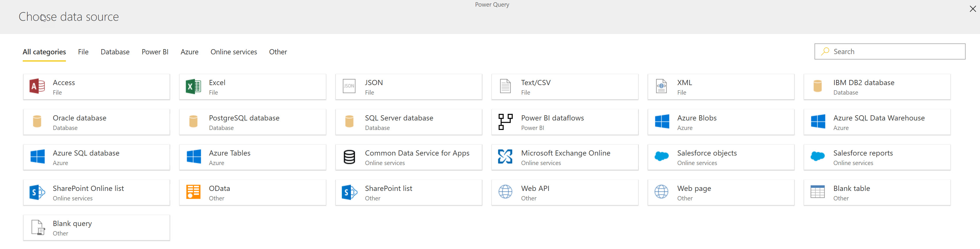Screen dimensions: 980x249
Task: Click the Text/CSV document icon
Action: tap(505, 86)
